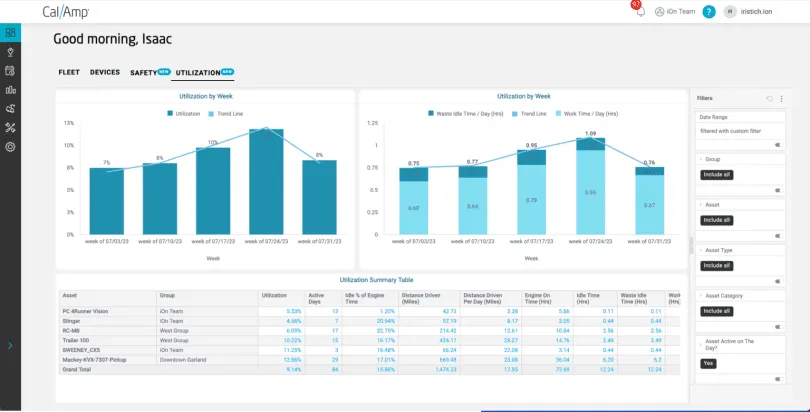Click the Filters panel collapse handle
810x412 pixels.
tap(691, 245)
